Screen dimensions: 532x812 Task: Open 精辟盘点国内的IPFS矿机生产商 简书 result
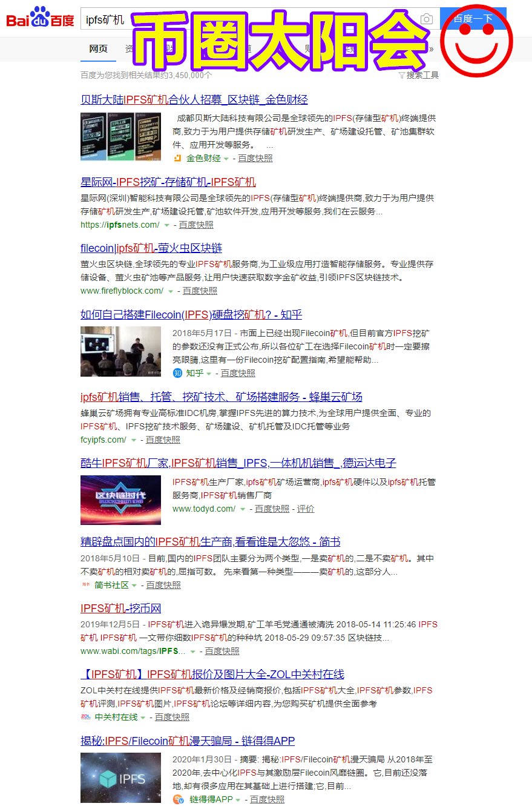click(x=211, y=541)
